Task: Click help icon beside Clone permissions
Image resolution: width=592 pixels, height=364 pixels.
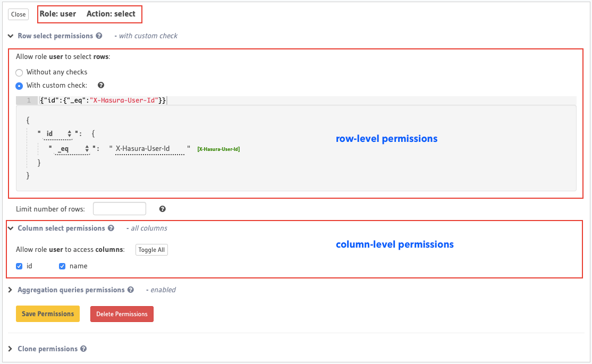Action: pos(83,349)
